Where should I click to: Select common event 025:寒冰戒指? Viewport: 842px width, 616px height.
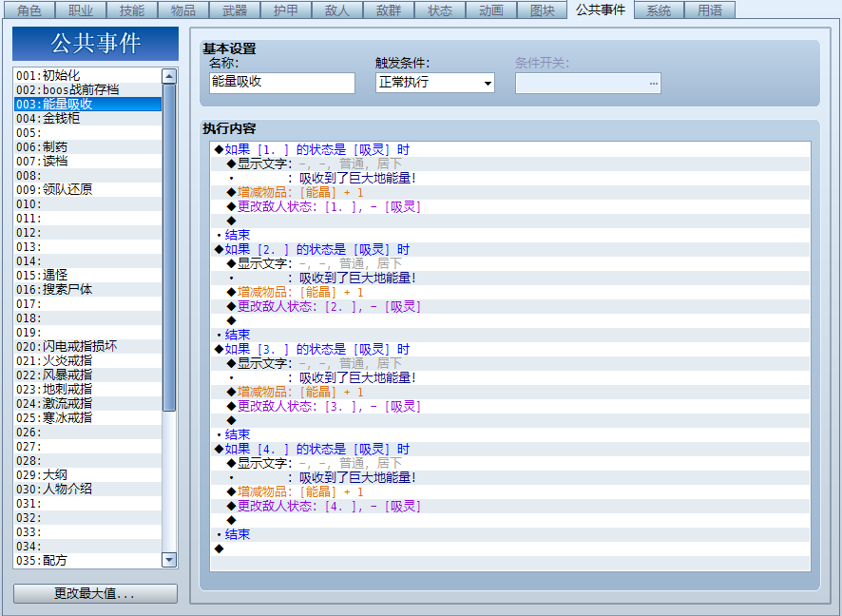tap(87, 418)
